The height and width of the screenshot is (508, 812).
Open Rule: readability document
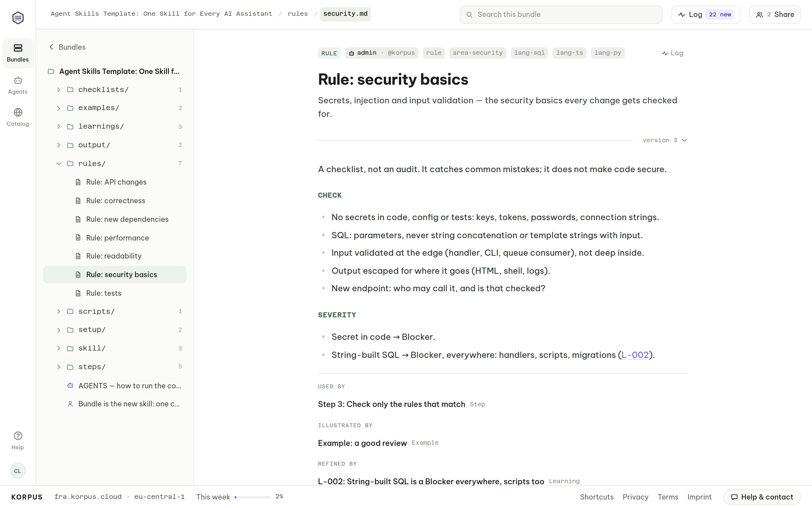[114, 256]
